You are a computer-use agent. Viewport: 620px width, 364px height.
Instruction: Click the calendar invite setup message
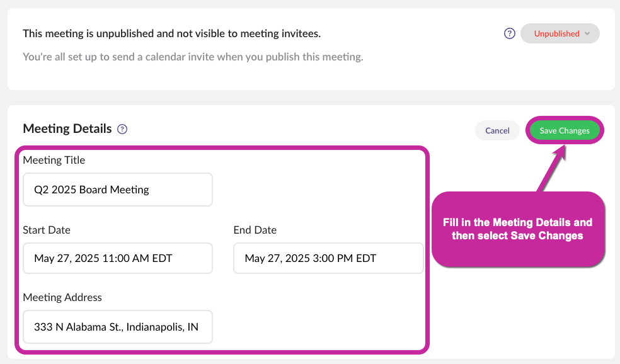193,57
